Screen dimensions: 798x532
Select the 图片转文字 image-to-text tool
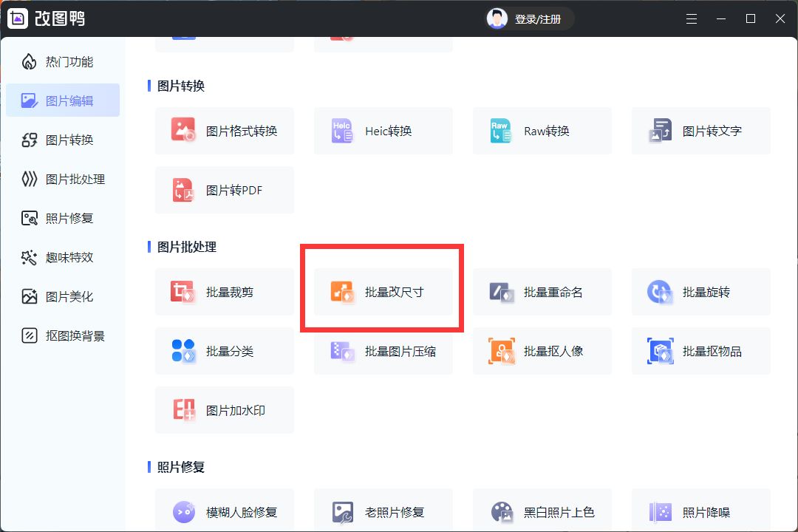[x=701, y=131]
